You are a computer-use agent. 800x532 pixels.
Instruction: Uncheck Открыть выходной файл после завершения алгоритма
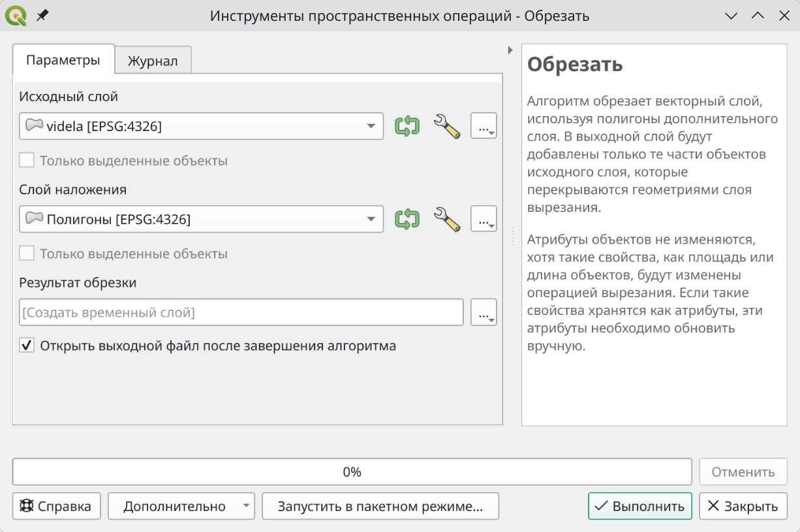coord(27,346)
